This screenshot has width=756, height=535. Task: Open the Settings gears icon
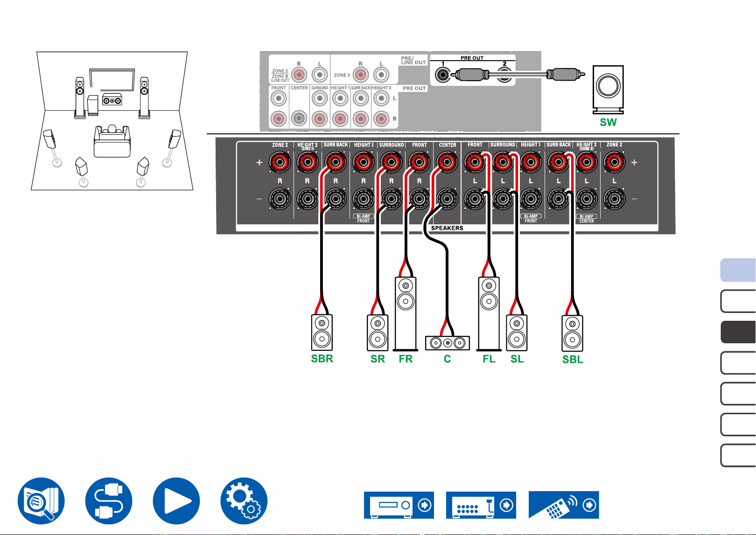pos(244,500)
